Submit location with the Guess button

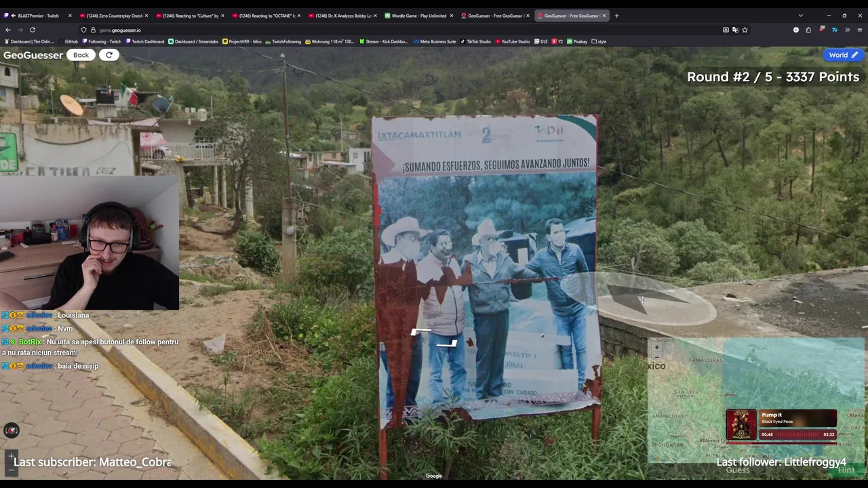[738, 470]
